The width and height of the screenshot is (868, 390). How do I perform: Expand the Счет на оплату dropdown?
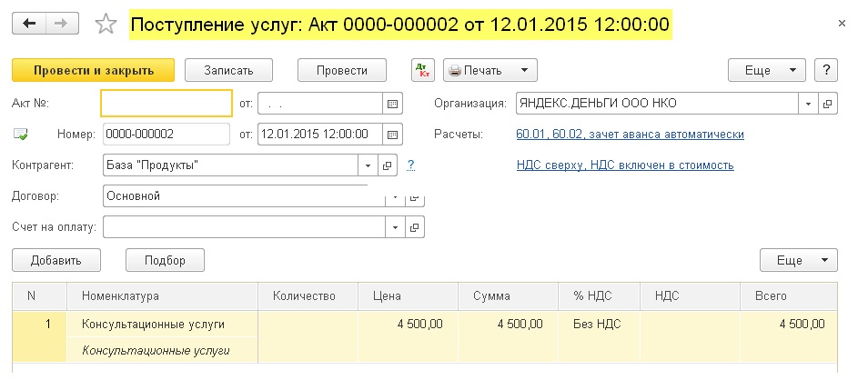395,227
